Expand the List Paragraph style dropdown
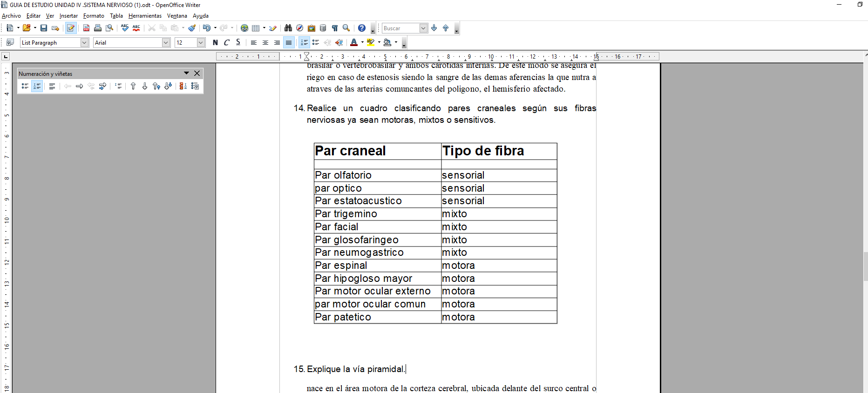Screen dimensions: 868x393 tap(84, 43)
